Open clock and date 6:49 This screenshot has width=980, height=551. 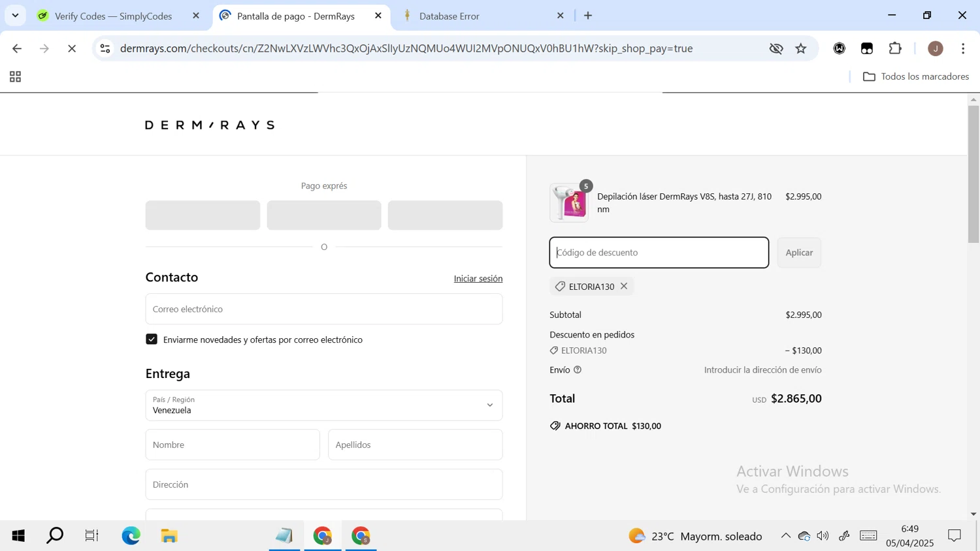coord(909,536)
